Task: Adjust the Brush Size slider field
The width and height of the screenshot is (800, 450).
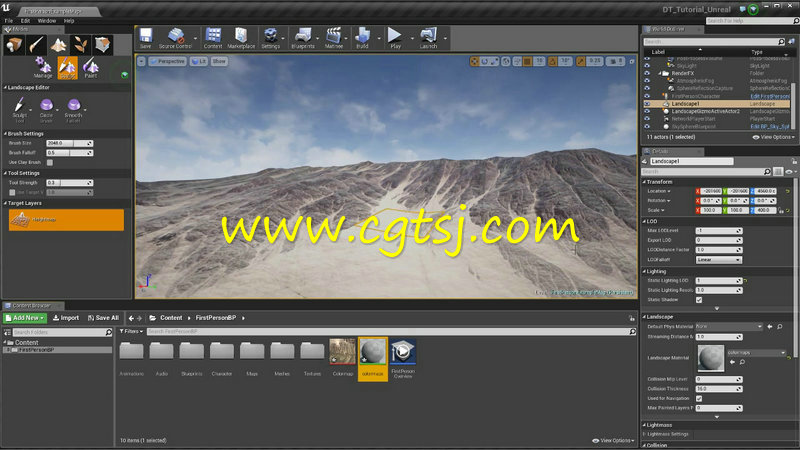Action: coord(69,143)
